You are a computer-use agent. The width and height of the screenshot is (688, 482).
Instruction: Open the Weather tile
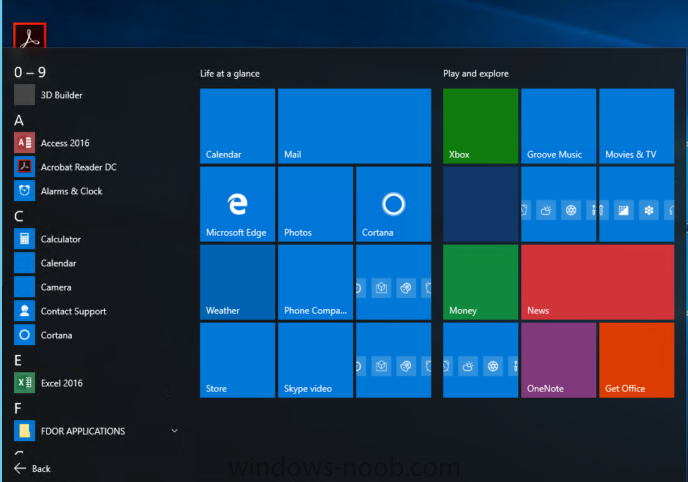pyautogui.click(x=237, y=282)
